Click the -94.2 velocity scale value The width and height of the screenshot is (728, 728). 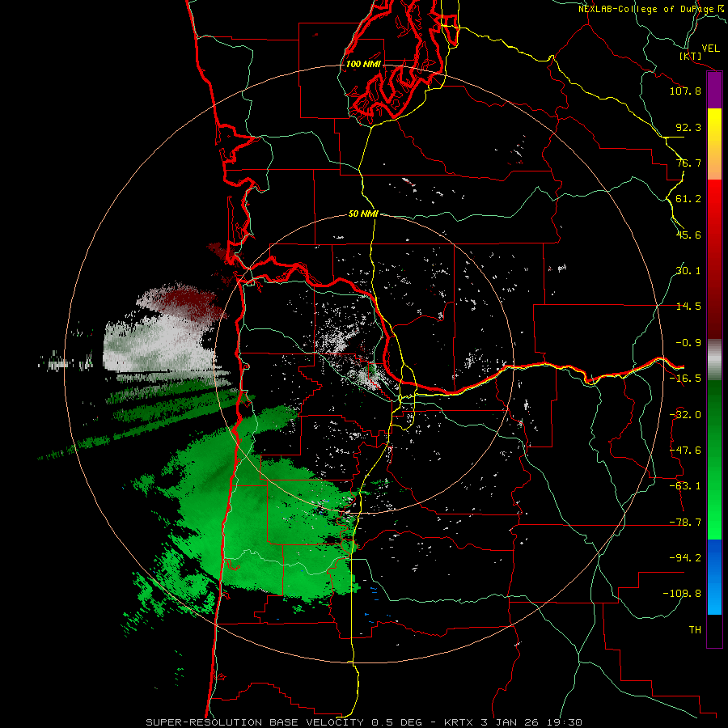(685, 557)
